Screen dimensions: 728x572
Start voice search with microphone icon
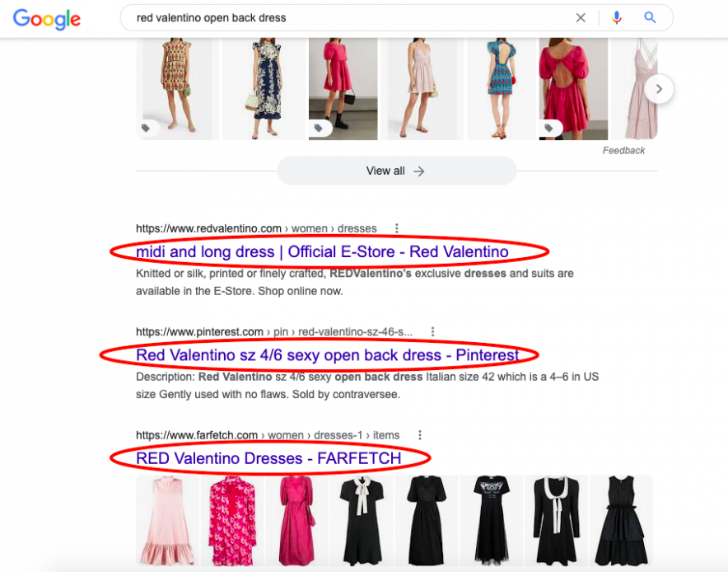617,17
